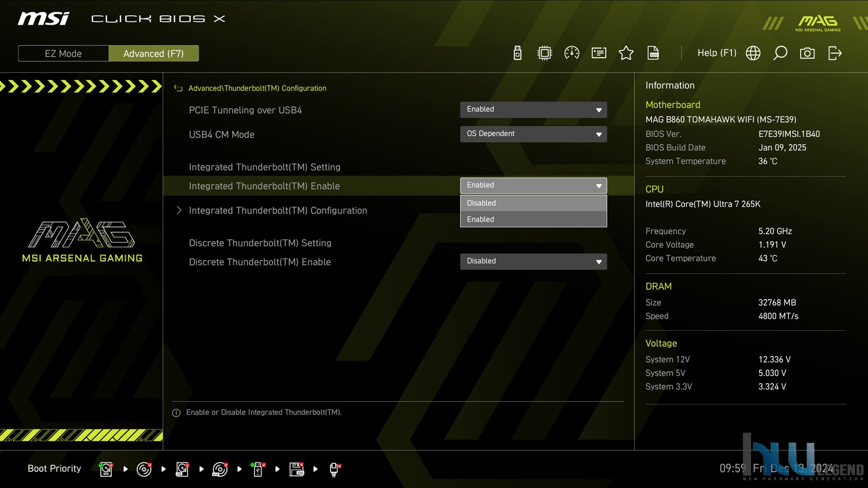This screenshot has height=488, width=868.
Task: Switch to EZ Mode tab
Action: [x=63, y=54]
